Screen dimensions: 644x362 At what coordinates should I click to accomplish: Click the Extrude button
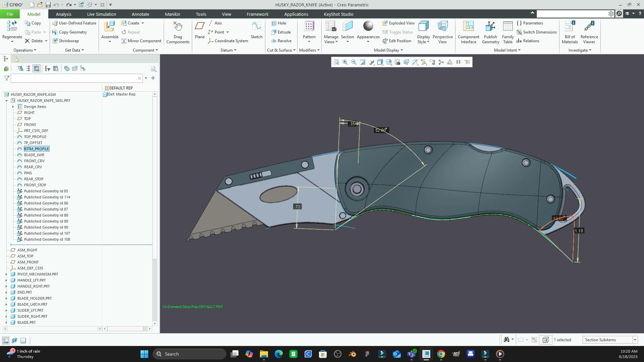[x=281, y=32]
